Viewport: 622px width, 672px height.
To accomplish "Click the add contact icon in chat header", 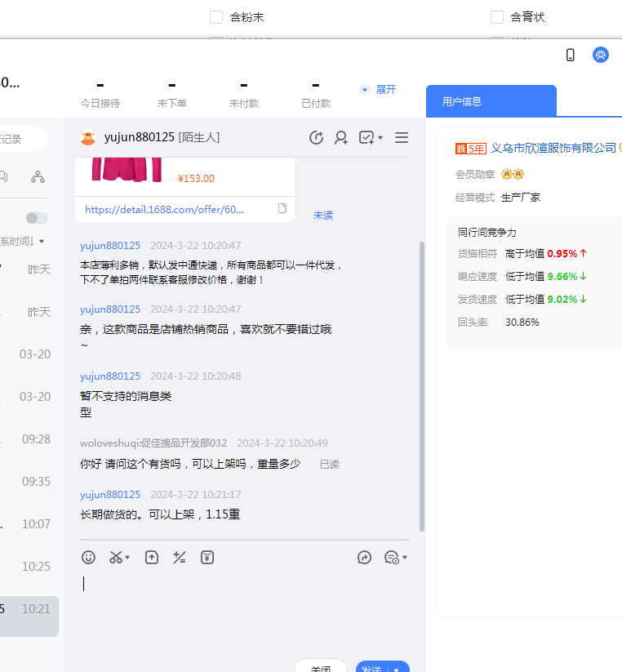I will pyautogui.click(x=341, y=137).
